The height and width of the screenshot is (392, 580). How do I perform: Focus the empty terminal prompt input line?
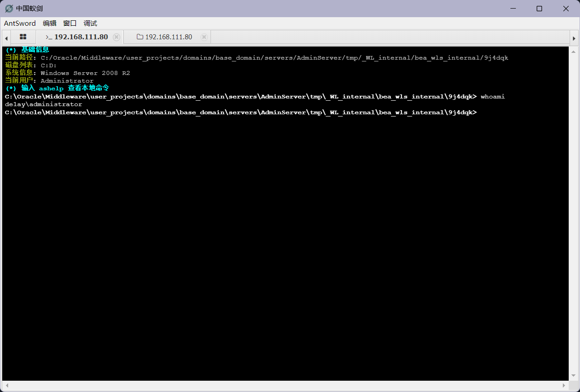coord(241,112)
